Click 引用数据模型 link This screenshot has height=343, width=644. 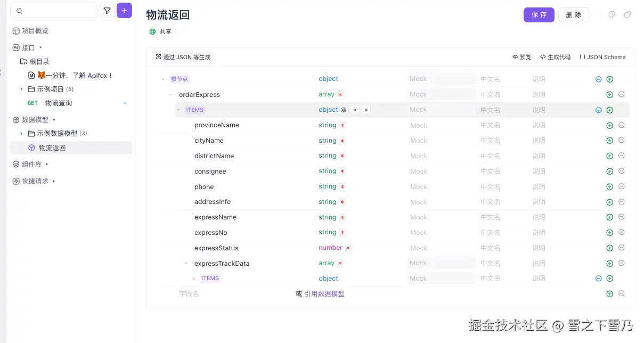coord(324,294)
